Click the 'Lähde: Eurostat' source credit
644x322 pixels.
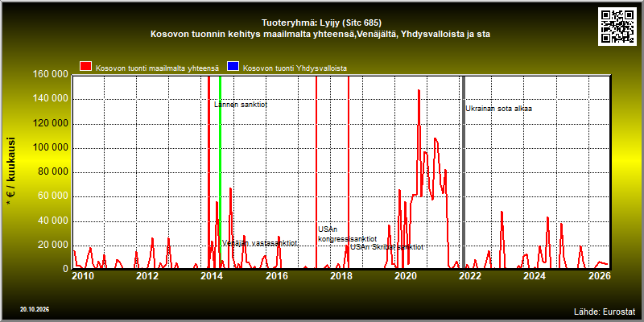pyautogui.click(x=605, y=312)
